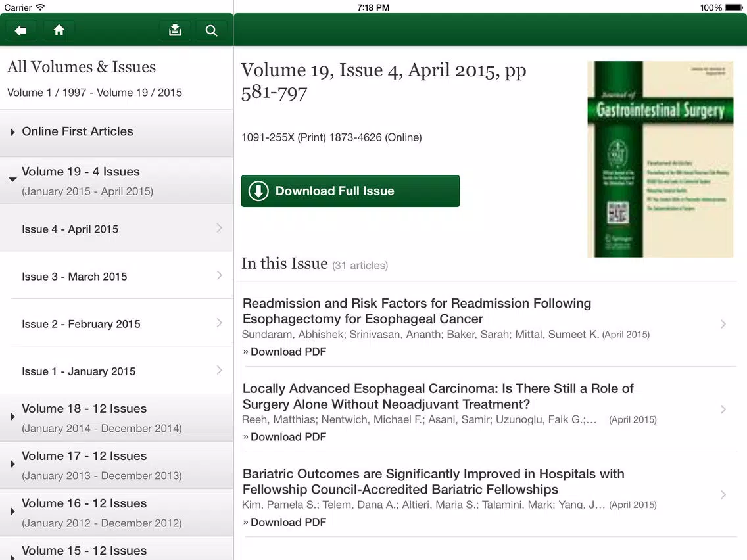Screen dimensions: 747x560
Task: Download PDF of Bariatric Outcomes article
Action: pos(285,523)
